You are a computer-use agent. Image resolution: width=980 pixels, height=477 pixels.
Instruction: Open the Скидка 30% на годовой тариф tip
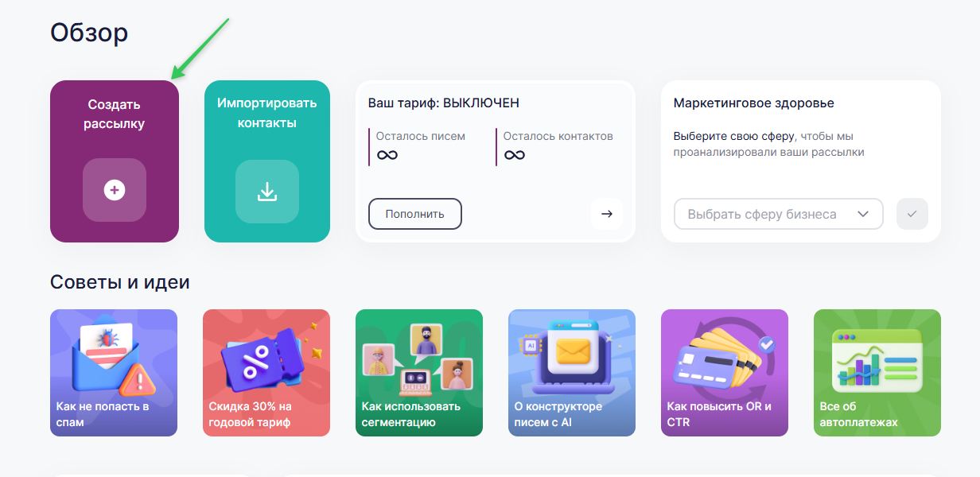coord(266,373)
